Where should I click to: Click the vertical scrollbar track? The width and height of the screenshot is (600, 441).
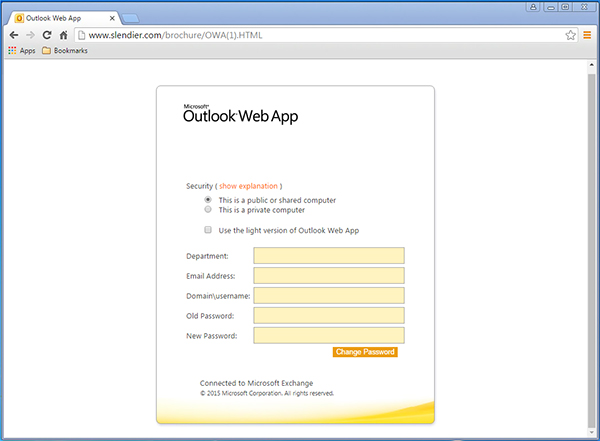[592, 249]
